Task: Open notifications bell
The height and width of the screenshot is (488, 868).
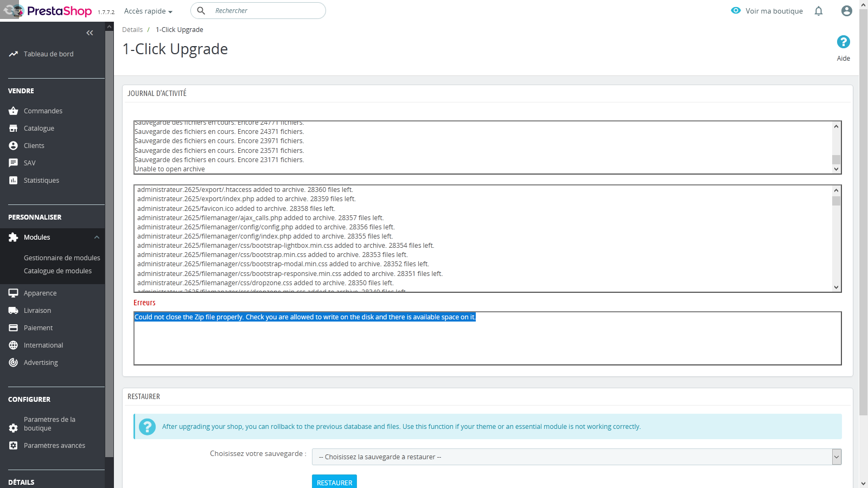Action: point(819,11)
